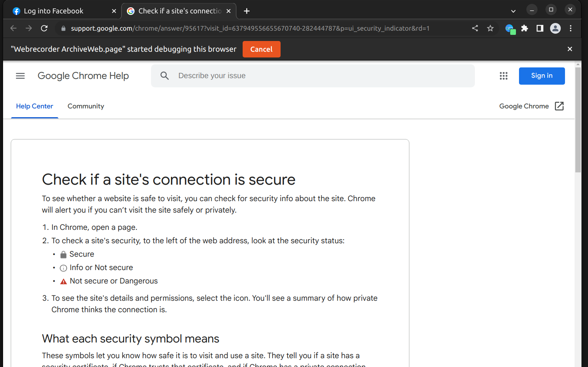
Task: Open the tab search dropdown chevron
Action: tap(513, 11)
